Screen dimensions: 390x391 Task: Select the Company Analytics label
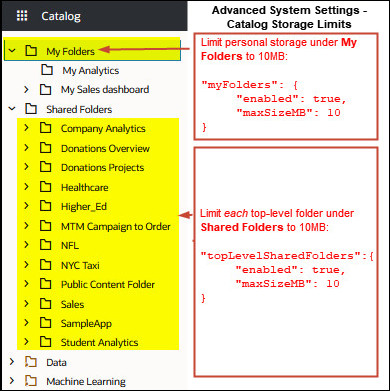(103, 129)
